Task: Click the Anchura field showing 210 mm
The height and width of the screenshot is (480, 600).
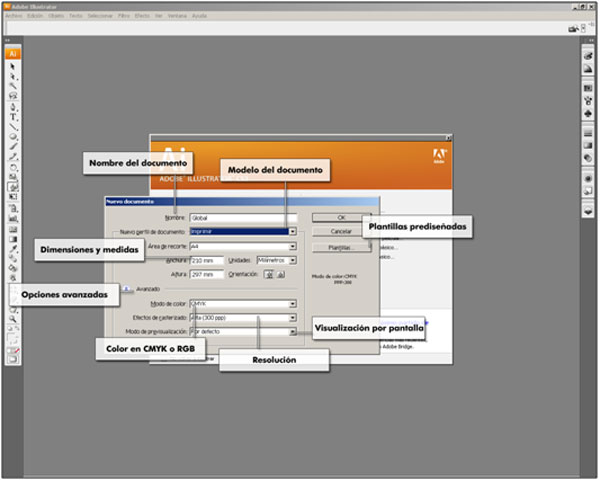Action: point(207,260)
